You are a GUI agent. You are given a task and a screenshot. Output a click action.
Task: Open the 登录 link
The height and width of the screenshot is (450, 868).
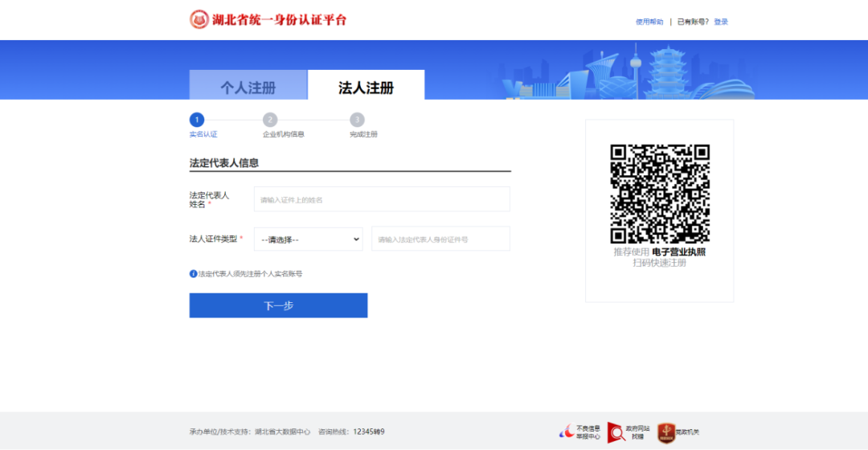point(721,22)
